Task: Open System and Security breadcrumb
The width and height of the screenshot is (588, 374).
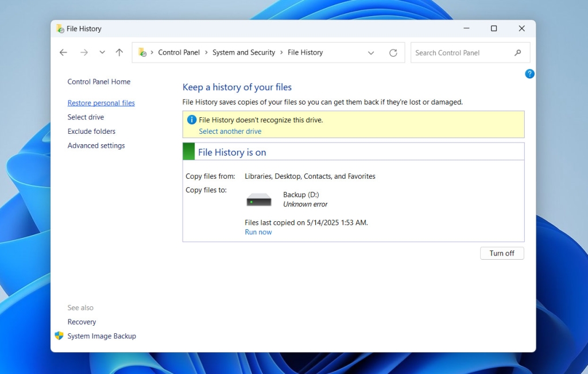Action: [x=243, y=52]
